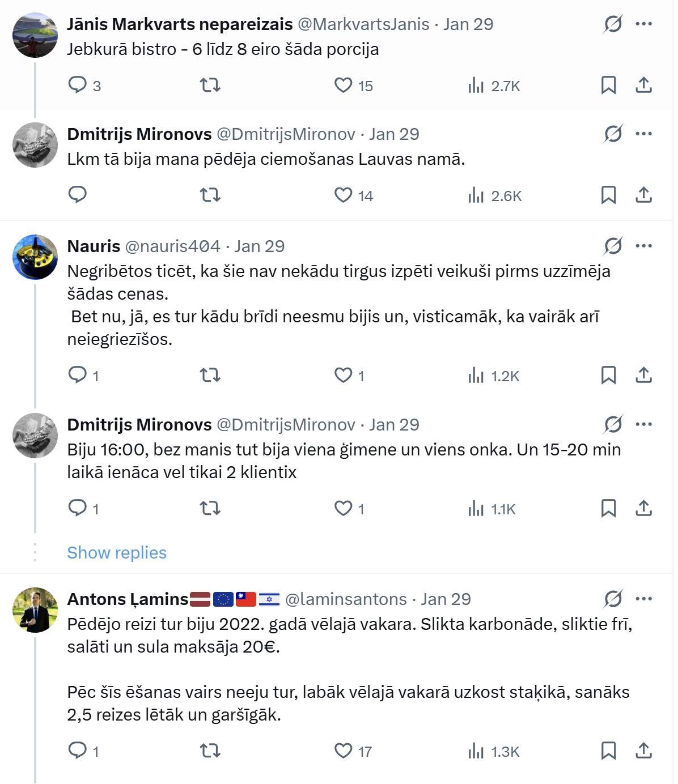
Task: View analytics for Nauris tweet, 1.2K views
Action: click(494, 376)
